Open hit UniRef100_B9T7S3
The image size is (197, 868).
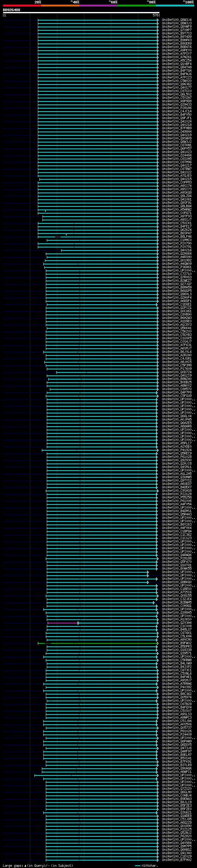(177, 33)
